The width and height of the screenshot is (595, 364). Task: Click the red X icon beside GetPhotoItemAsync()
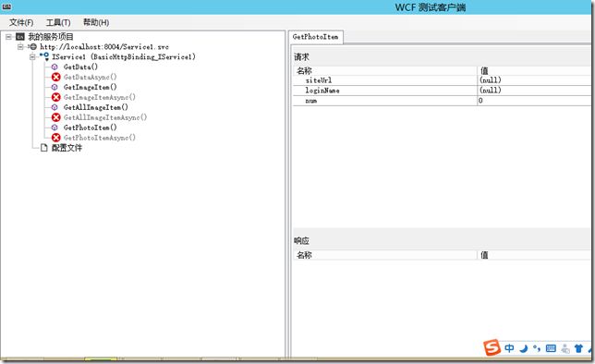[56, 138]
